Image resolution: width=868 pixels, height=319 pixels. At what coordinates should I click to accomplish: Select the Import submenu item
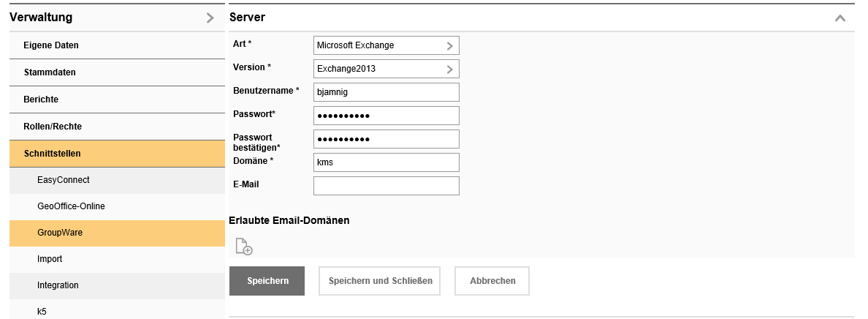point(50,259)
